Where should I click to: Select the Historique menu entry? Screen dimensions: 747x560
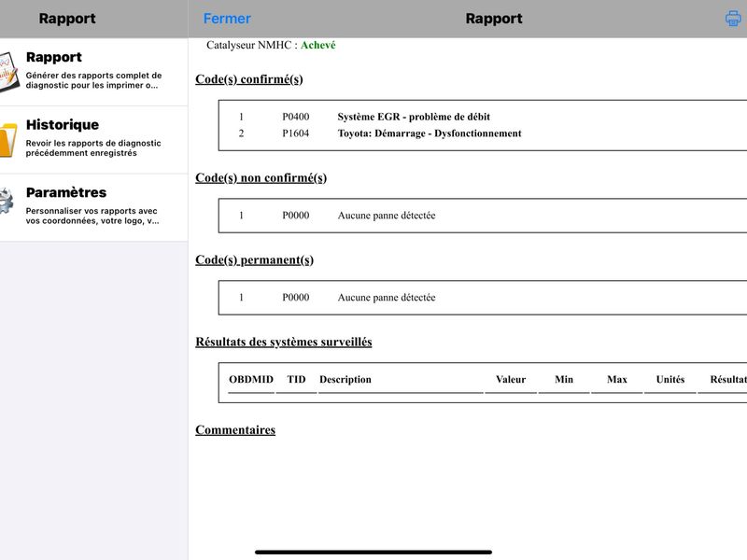coord(94,139)
